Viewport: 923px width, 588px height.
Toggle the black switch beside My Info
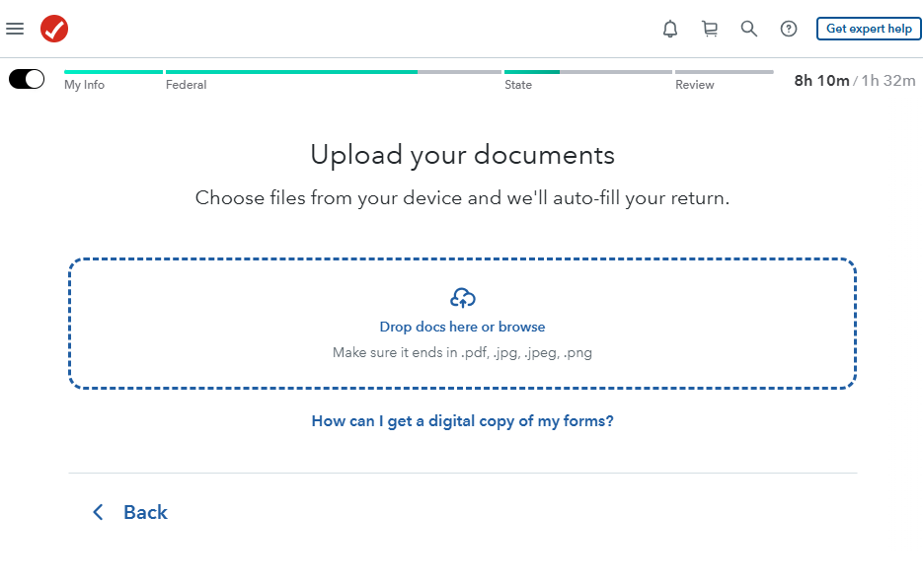pyautogui.click(x=27, y=79)
